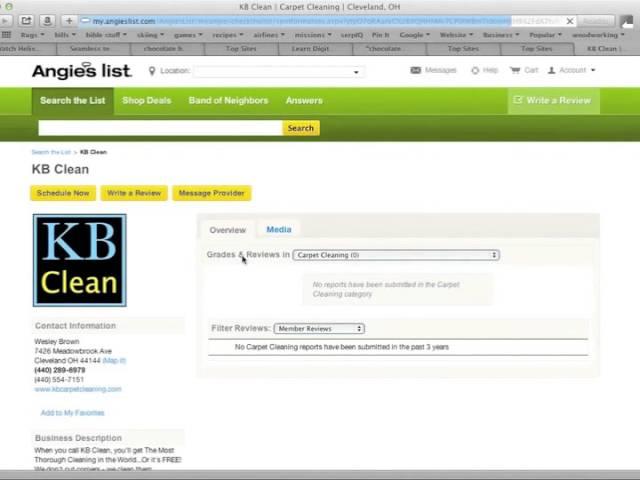The width and height of the screenshot is (640, 480).
Task: Open Band of Neighbors section
Action: (x=229, y=101)
